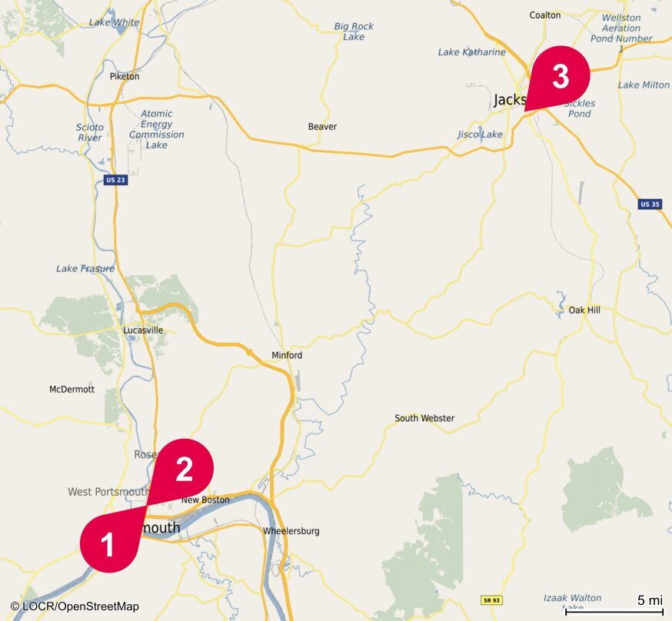
Task: Select map marker number 3 near Jackson
Action: click(561, 76)
